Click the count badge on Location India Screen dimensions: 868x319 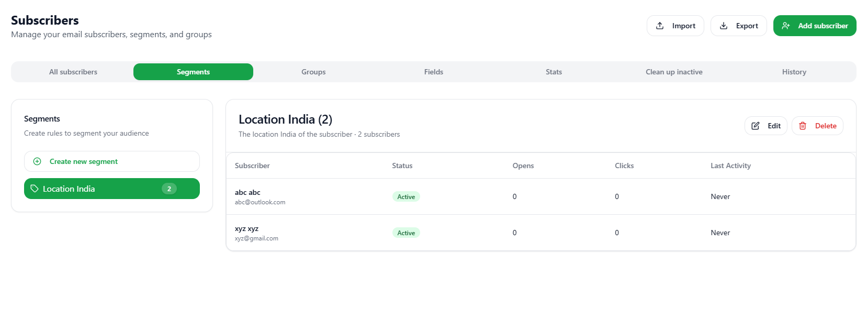tap(169, 189)
